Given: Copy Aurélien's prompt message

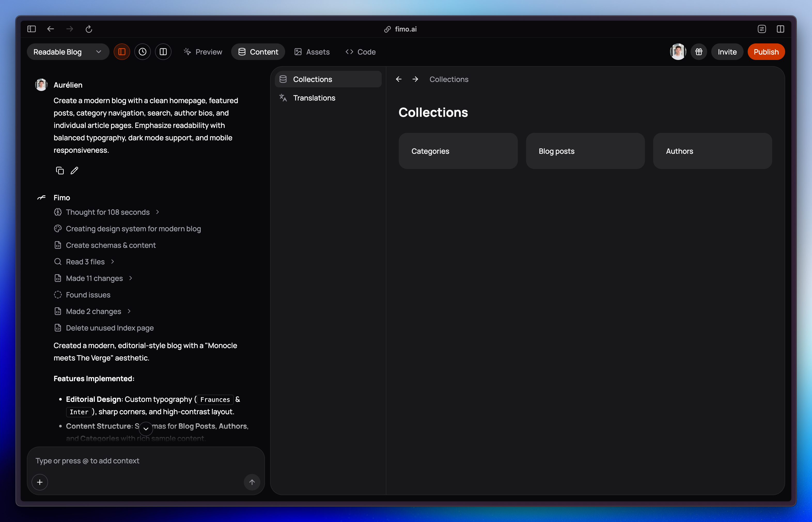Looking at the screenshot, I should 60,171.
